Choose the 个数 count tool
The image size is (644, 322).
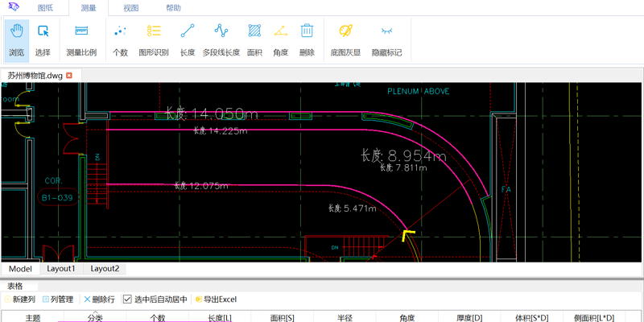click(x=120, y=41)
